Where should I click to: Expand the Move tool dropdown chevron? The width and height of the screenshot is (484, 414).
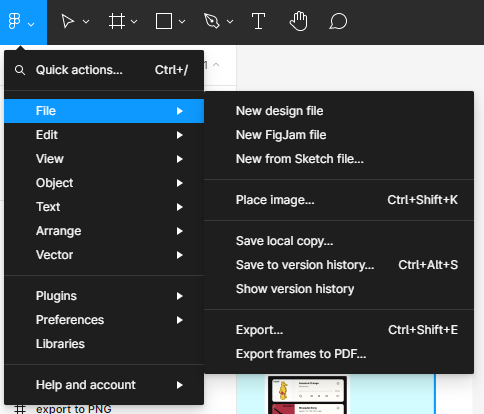coord(86,22)
